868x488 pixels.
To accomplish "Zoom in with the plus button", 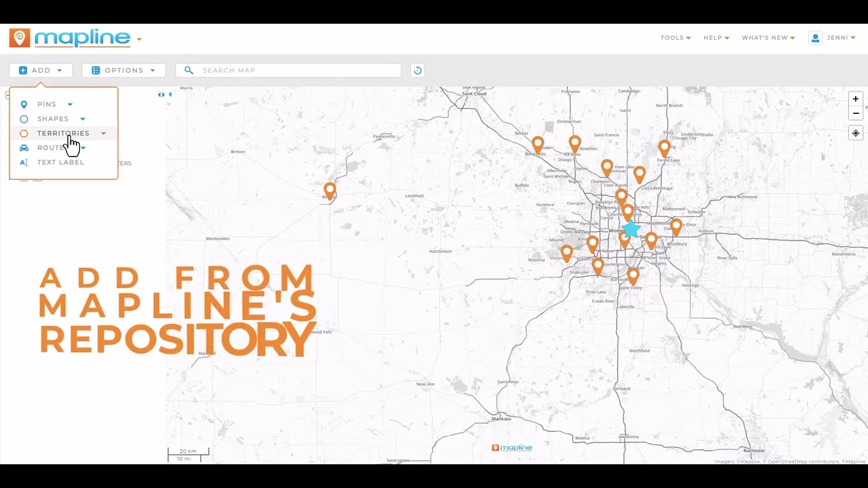I will pyautogui.click(x=856, y=99).
